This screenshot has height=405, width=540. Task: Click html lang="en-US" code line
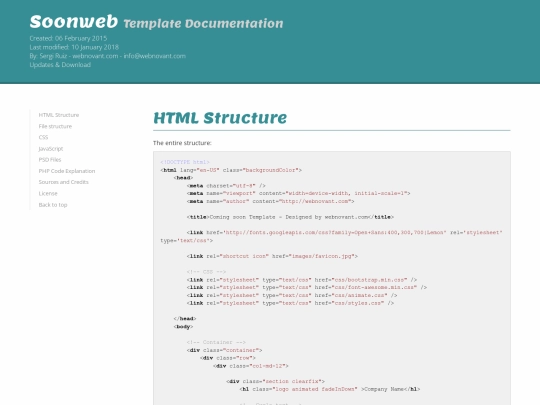tap(231, 170)
